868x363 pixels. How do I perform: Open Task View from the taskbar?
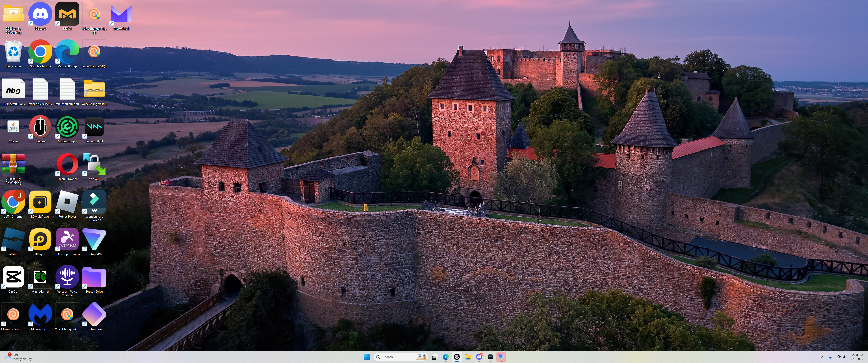pos(434,357)
